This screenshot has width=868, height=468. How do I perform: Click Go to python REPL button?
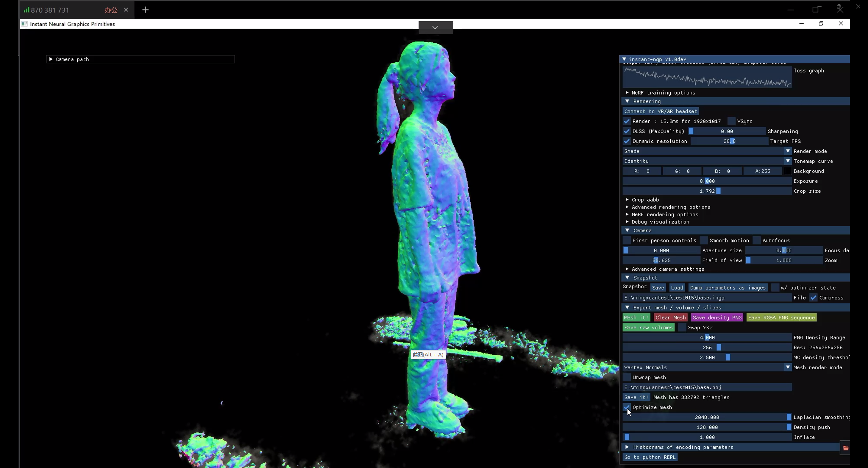(650, 457)
